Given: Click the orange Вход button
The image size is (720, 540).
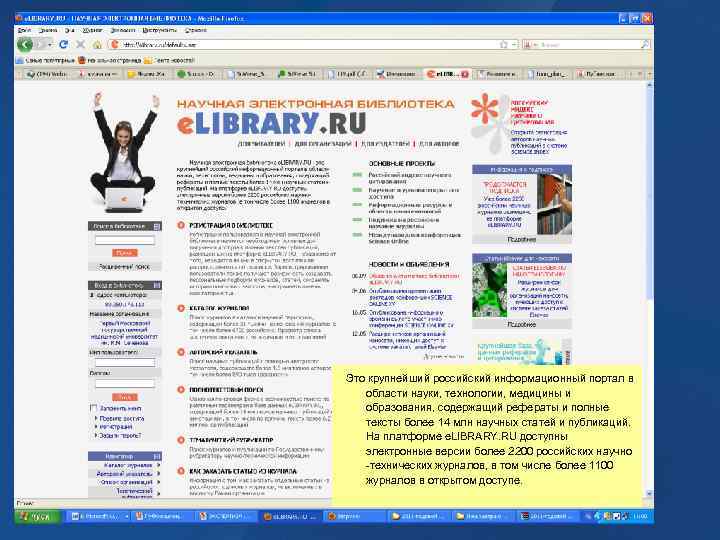Looking at the screenshot, I should click(x=124, y=397).
